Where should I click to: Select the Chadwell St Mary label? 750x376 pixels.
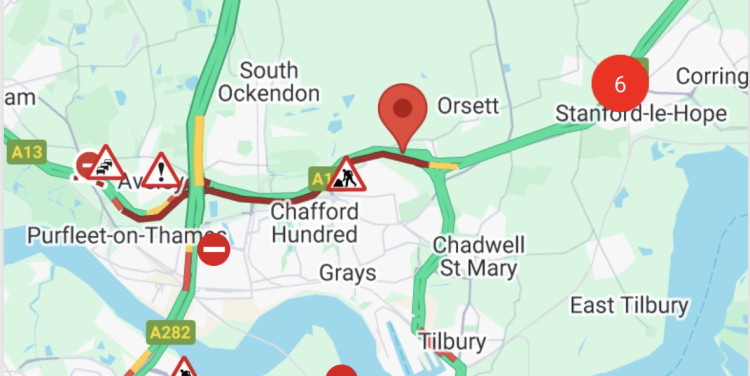479,256
